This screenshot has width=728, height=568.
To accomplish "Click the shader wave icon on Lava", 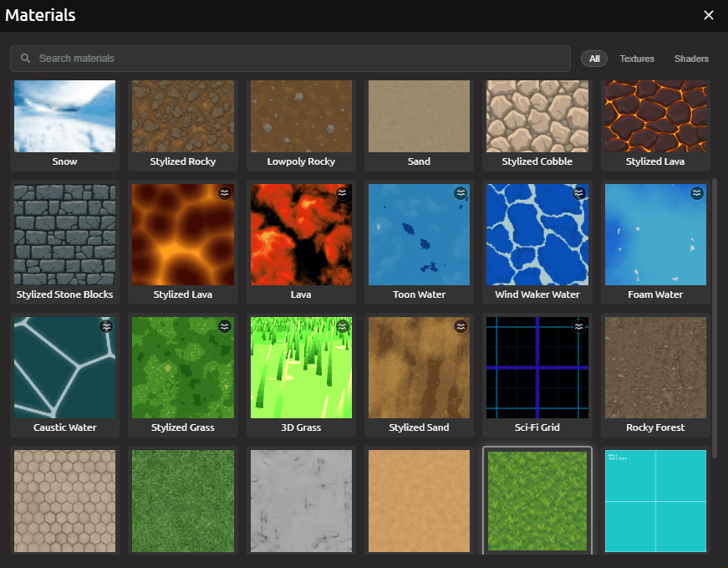I will pyautogui.click(x=343, y=193).
